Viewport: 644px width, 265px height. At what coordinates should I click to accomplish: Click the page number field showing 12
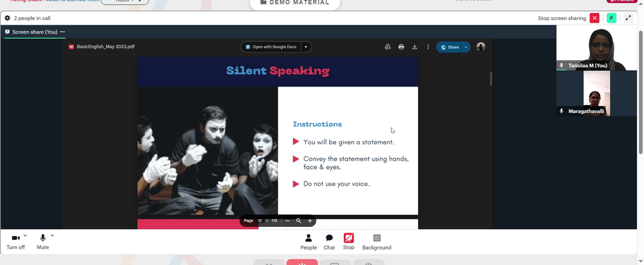[x=260, y=221]
